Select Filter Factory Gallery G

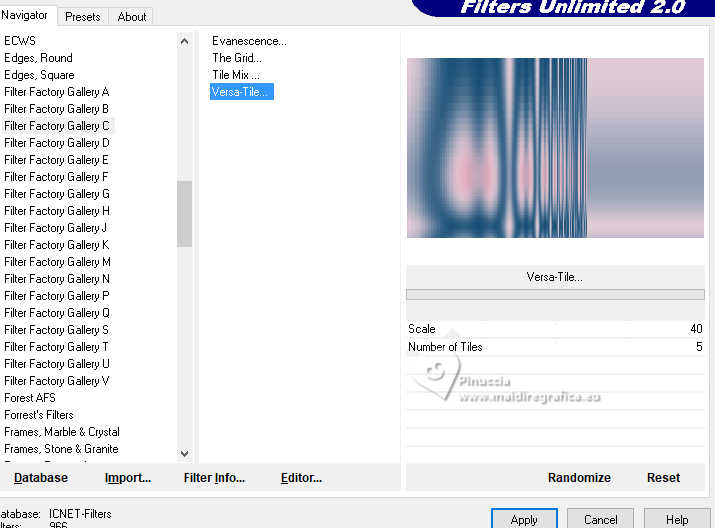(57, 194)
